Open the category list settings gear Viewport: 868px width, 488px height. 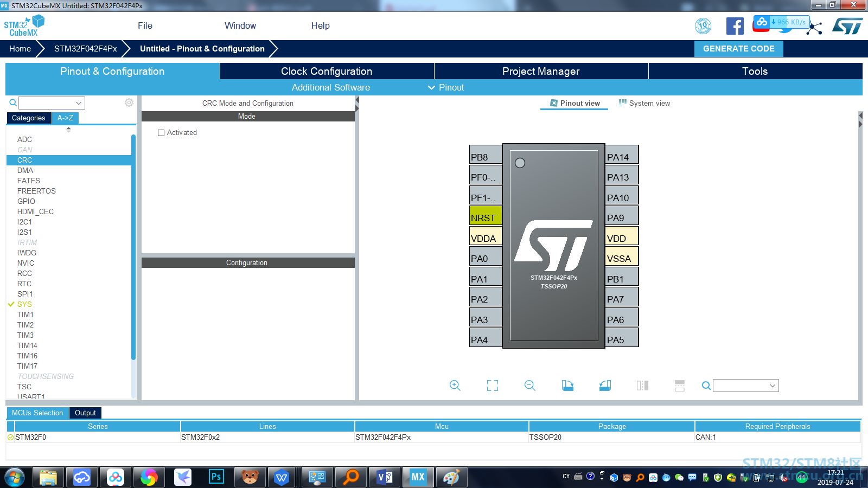pos(129,102)
